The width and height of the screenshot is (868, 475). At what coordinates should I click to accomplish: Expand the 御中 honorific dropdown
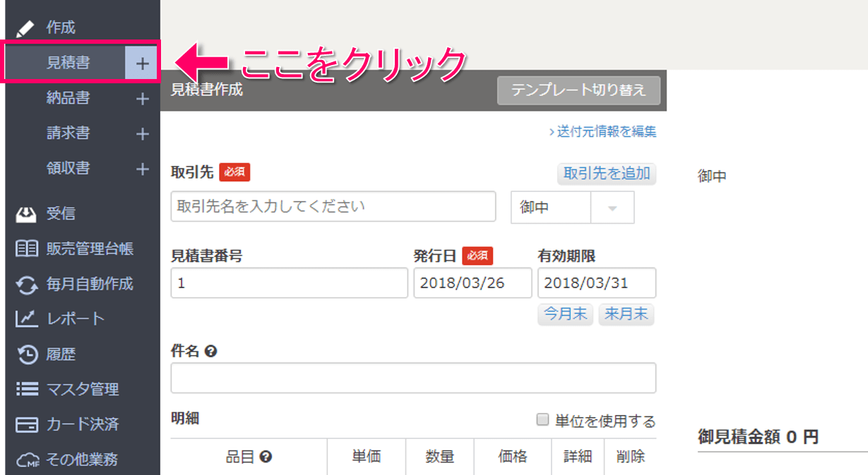point(612,208)
